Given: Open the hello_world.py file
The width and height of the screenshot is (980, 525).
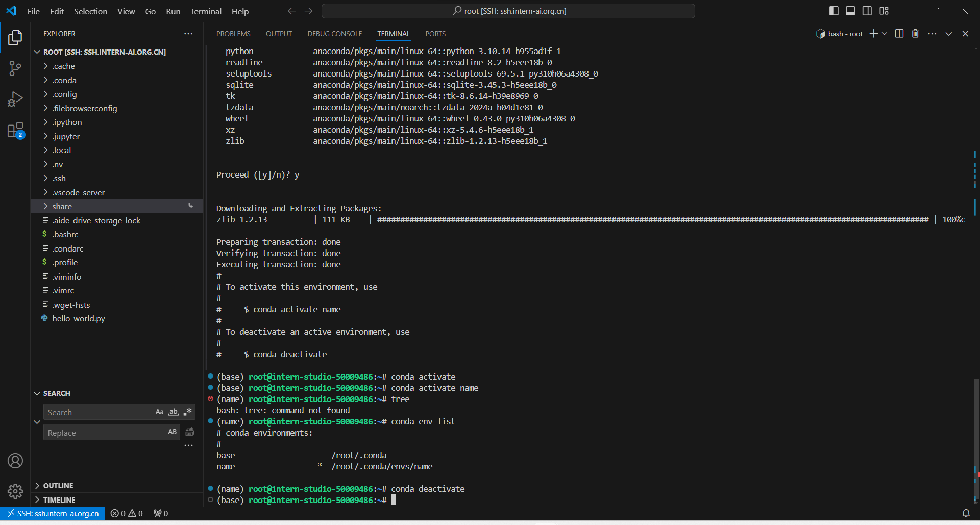Looking at the screenshot, I should (x=117, y=318).
